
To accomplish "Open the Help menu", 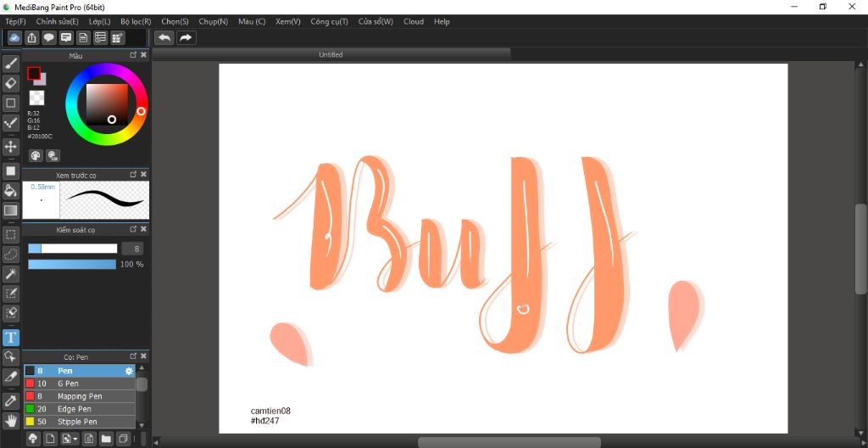I will point(442,21).
